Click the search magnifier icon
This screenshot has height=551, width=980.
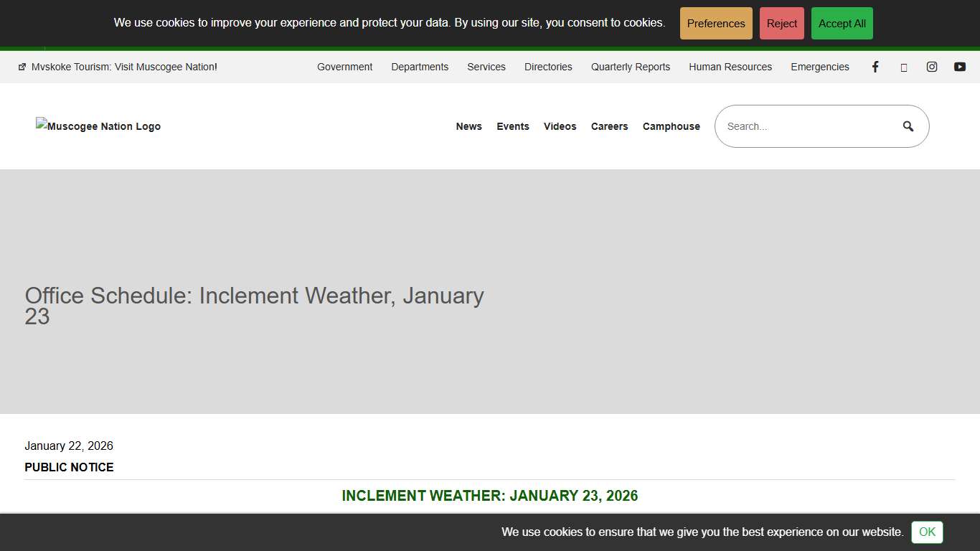click(908, 126)
